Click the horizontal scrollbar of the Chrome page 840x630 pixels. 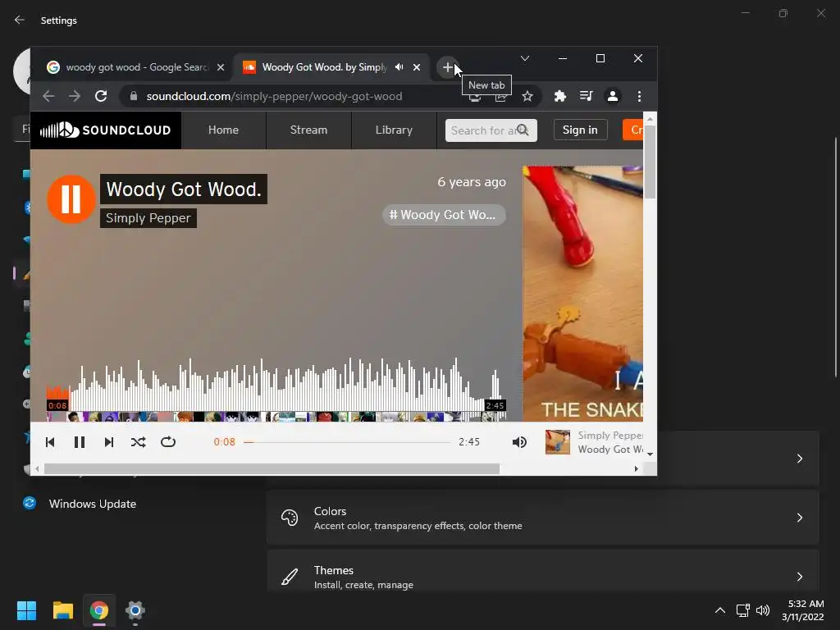click(272, 469)
